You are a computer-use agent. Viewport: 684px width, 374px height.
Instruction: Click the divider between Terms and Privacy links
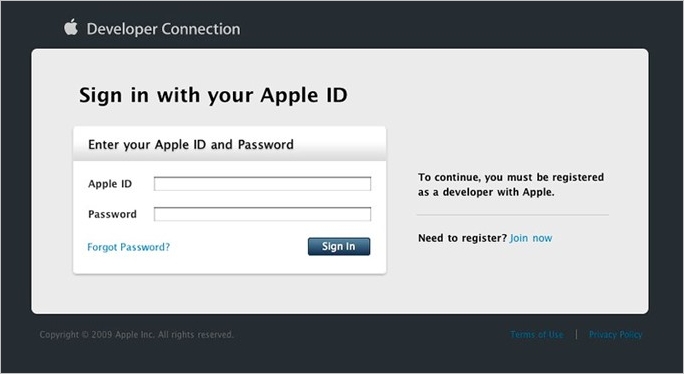[x=576, y=335]
